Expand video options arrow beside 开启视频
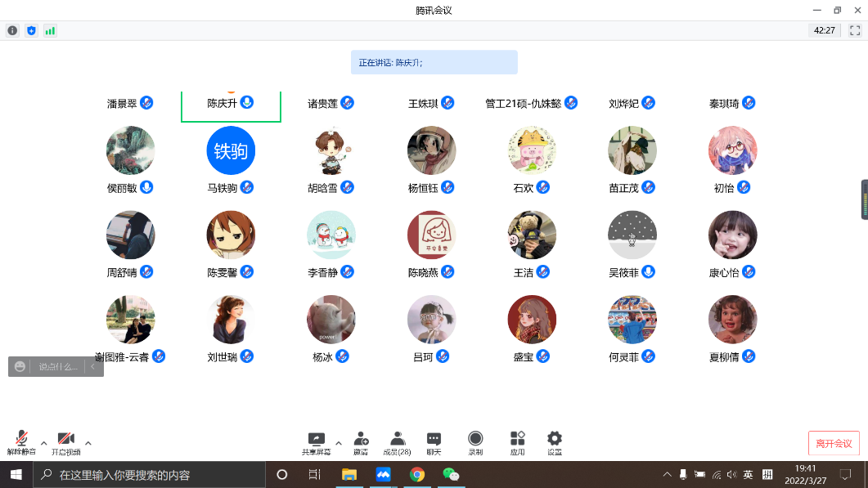The image size is (868, 488). tap(88, 442)
